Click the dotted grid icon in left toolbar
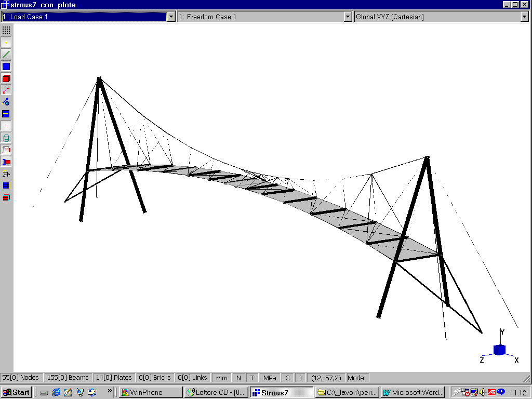 (6, 30)
